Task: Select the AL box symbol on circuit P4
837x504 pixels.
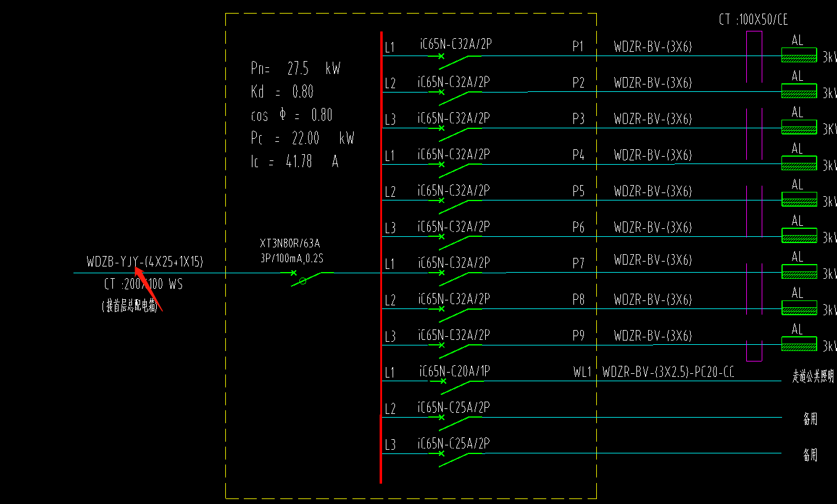Action: 799,163
